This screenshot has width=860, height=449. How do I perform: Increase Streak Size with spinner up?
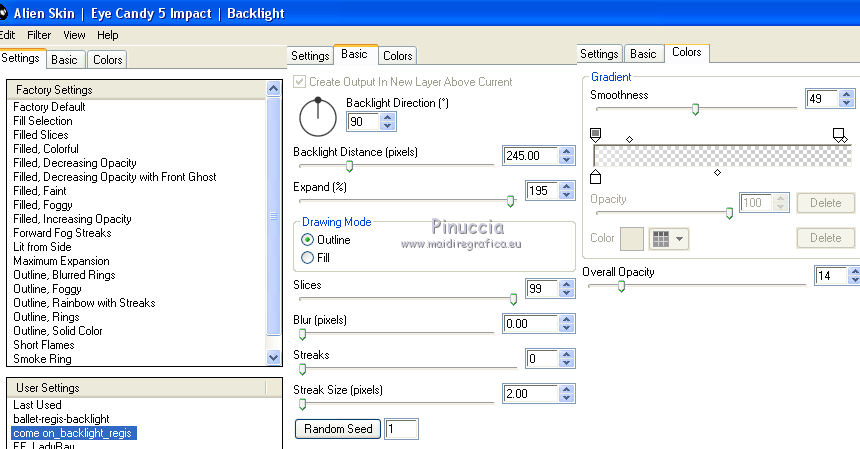pyautogui.click(x=567, y=390)
